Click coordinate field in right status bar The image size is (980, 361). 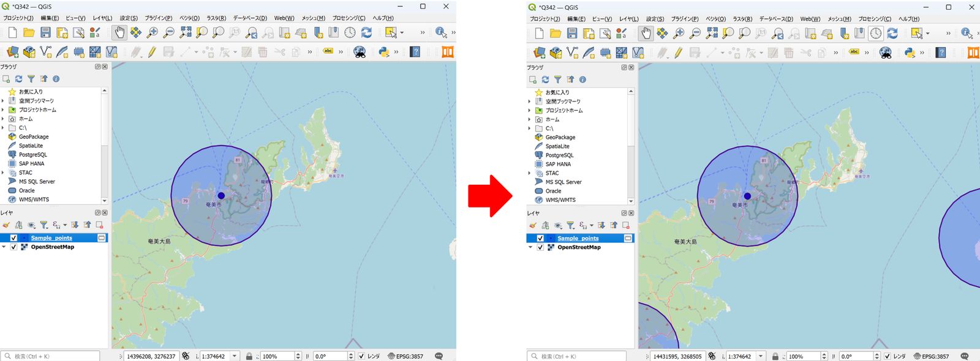pyautogui.click(x=677, y=356)
